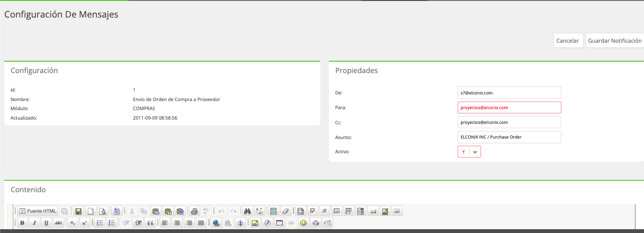Click the De sender email field
The height and width of the screenshot is (233, 644).
509,93
